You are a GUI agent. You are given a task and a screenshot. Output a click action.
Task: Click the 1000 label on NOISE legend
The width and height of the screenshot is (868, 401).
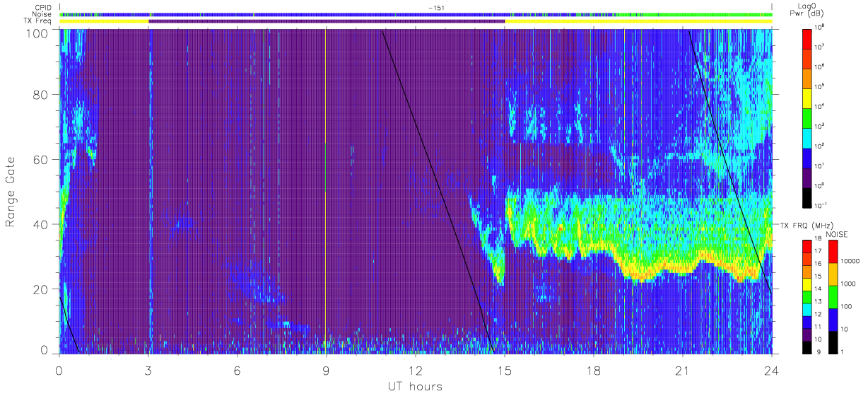(x=848, y=284)
